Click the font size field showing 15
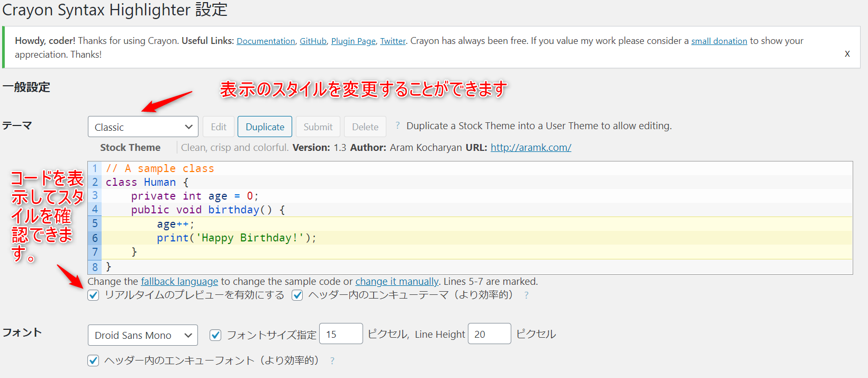 [341, 334]
